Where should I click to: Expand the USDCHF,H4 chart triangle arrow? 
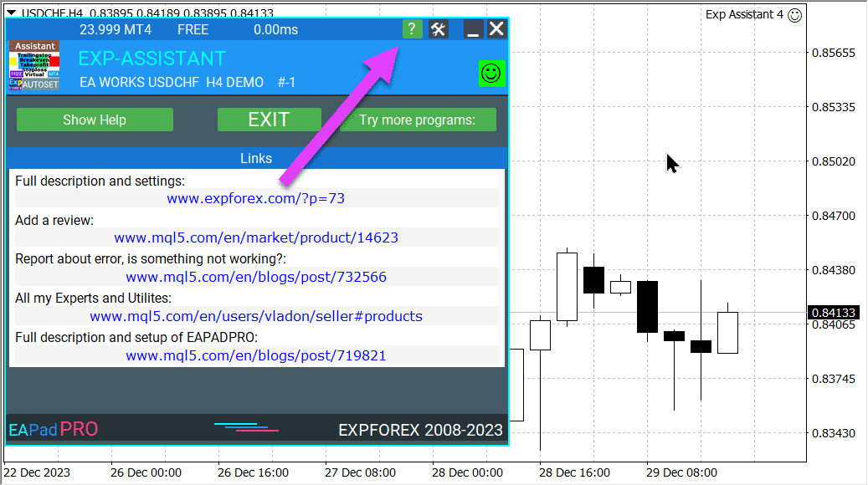11,13
